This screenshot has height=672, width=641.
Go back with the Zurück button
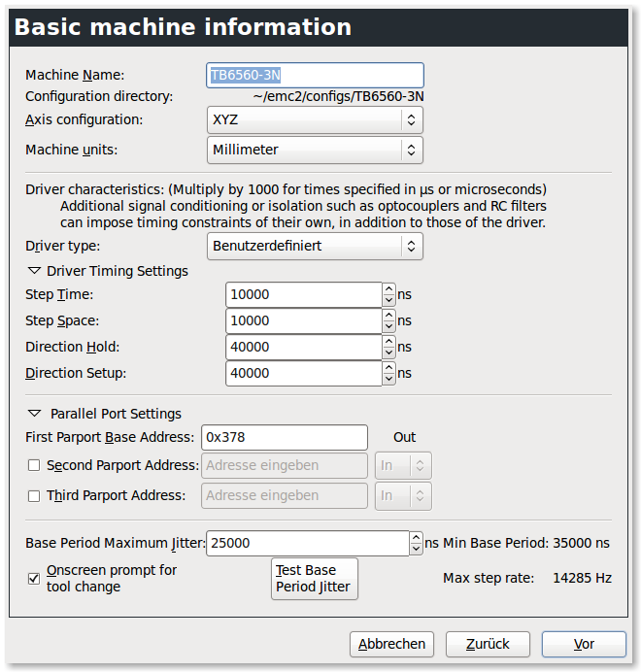click(x=488, y=644)
